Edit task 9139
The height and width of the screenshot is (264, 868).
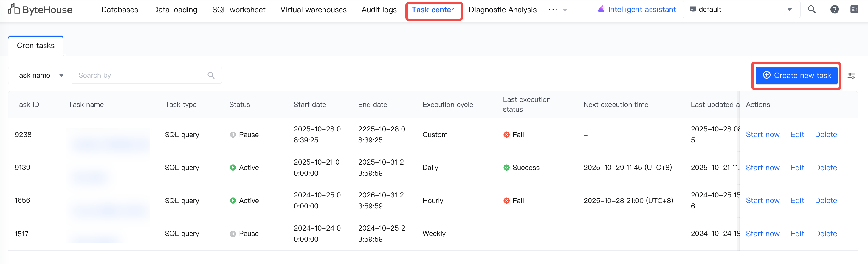tap(797, 168)
